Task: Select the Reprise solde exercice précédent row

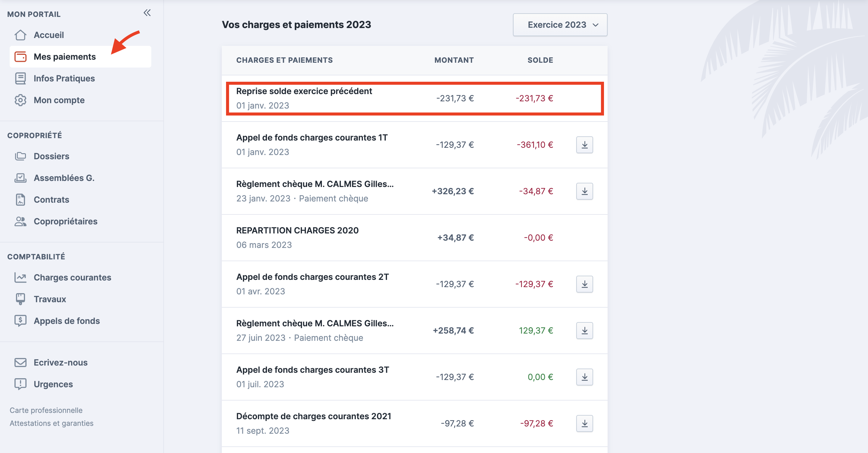Action: pyautogui.click(x=414, y=98)
